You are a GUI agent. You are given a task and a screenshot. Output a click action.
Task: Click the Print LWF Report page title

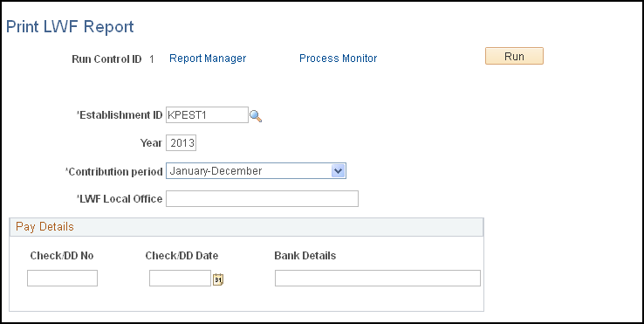click(x=70, y=27)
